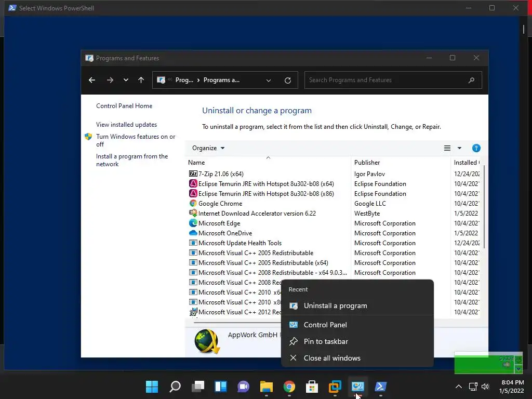
Task: Expand the view options dropdown arrow
Action: [x=459, y=148]
